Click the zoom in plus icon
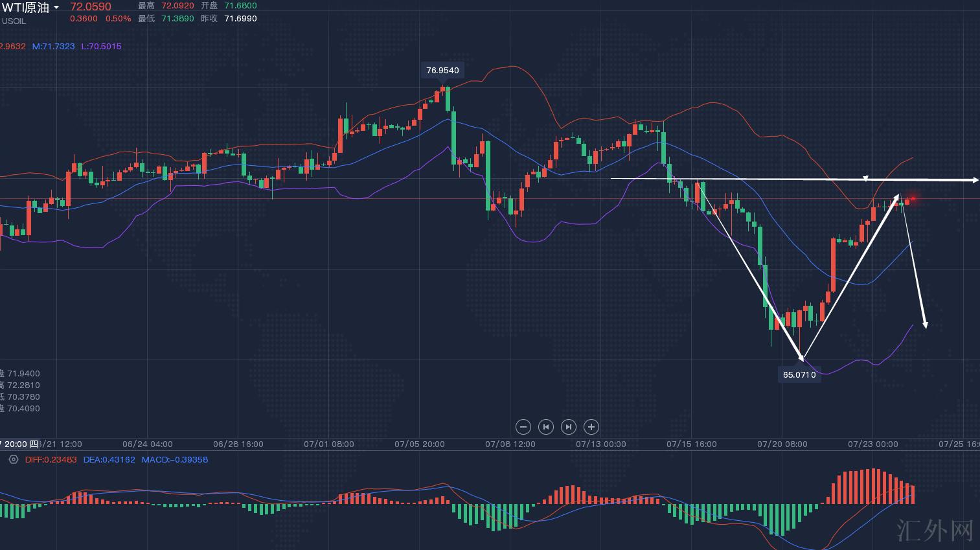This screenshot has width=980, height=550. point(591,427)
